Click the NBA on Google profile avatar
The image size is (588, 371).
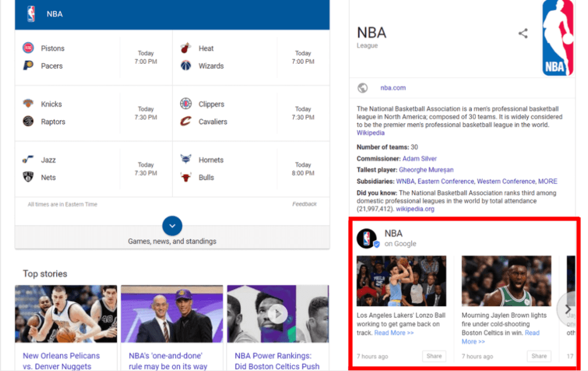click(367, 238)
